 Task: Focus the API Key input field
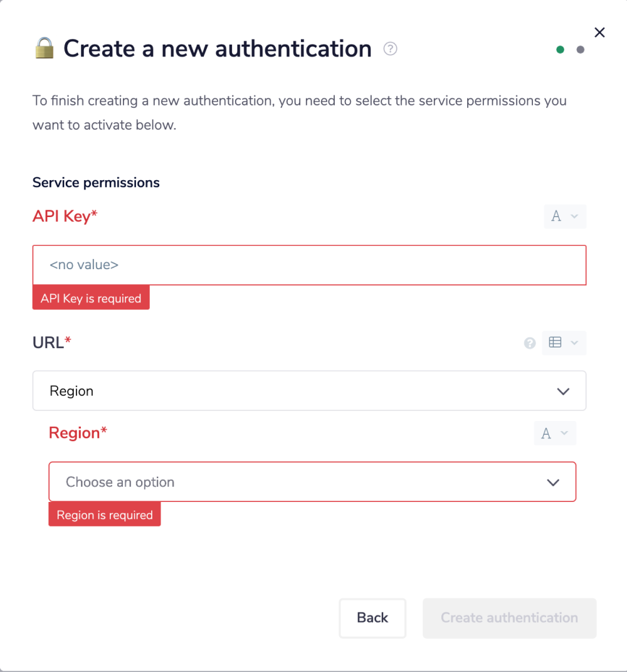coord(309,265)
